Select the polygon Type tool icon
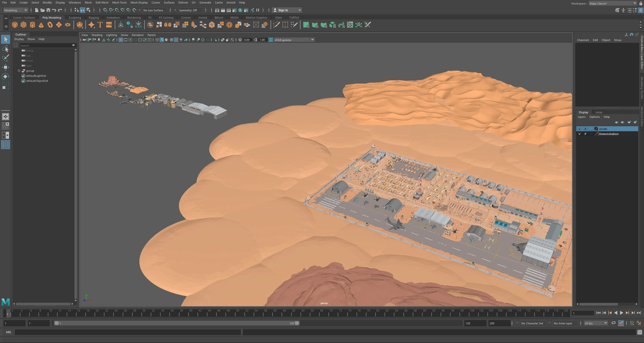Image resolution: width=644 pixels, height=343 pixels. (x=100, y=25)
